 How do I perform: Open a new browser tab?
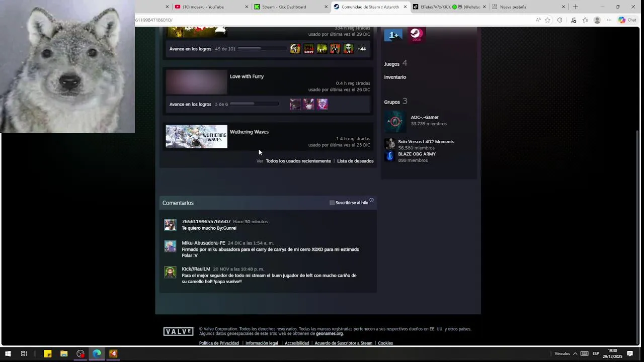(576, 7)
